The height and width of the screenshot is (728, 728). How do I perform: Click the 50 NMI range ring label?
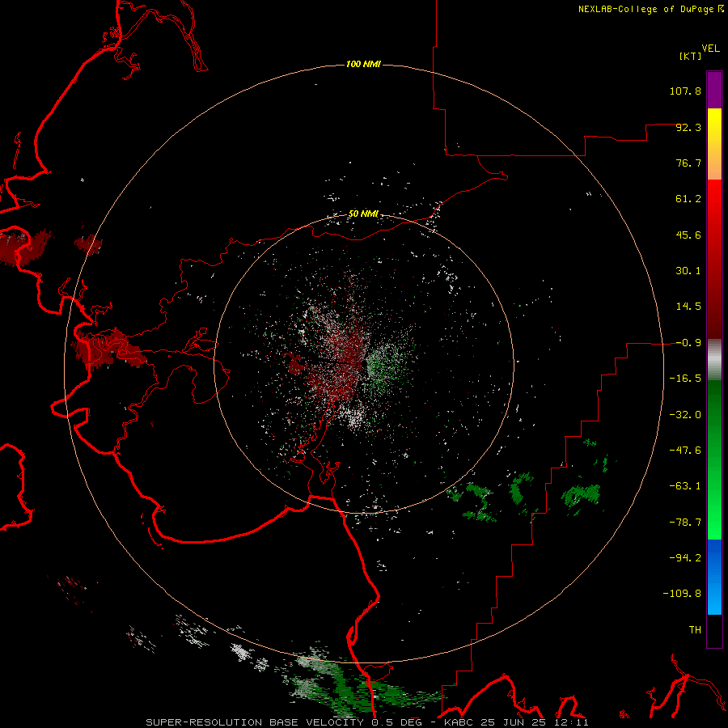[x=363, y=214]
